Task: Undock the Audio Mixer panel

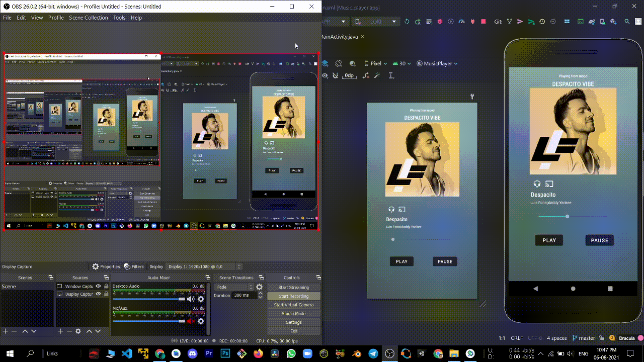Action: click(x=209, y=278)
